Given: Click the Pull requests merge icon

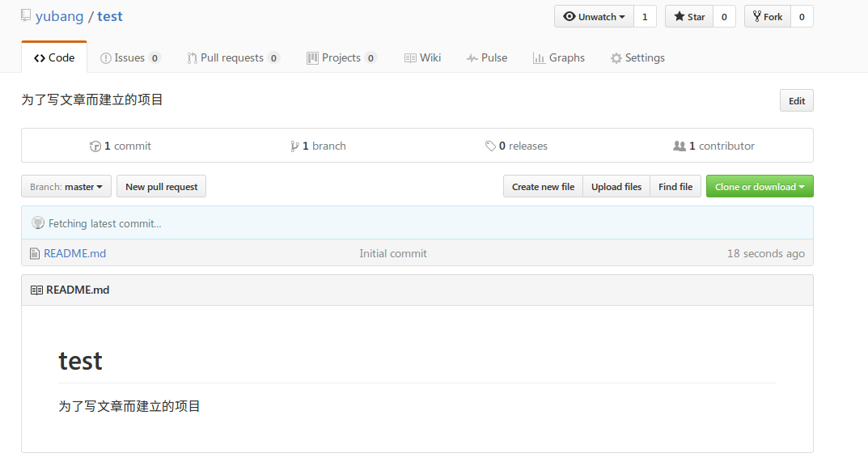Looking at the screenshot, I should click(x=192, y=58).
